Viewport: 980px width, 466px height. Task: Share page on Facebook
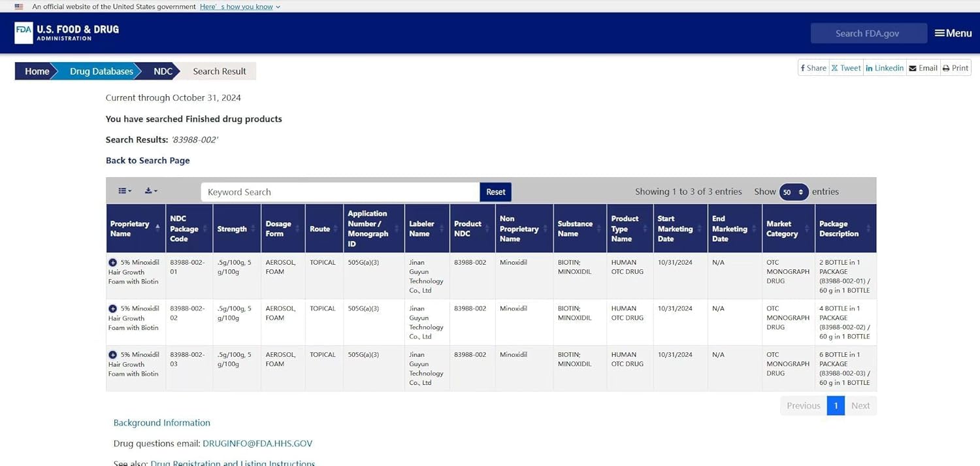click(x=813, y=68)
